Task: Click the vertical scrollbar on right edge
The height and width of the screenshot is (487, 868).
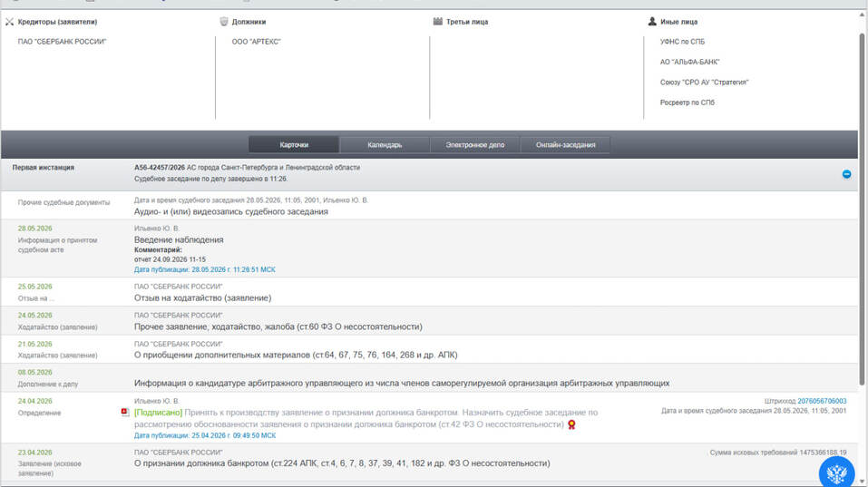Action: [x=862, y=209]
